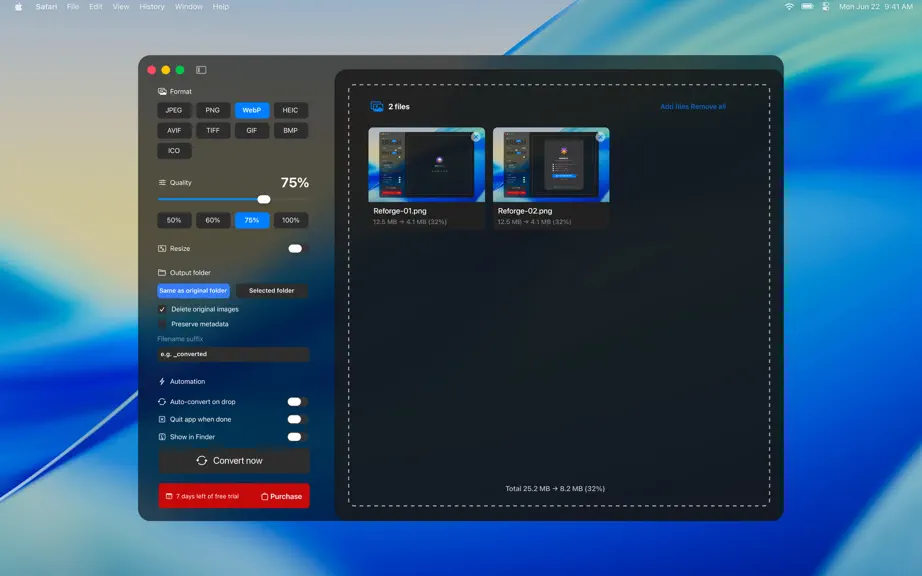Screen dimensions: 922x576
Task: Click the Wi-Fi status icon
Action: (x=789, y=6)
